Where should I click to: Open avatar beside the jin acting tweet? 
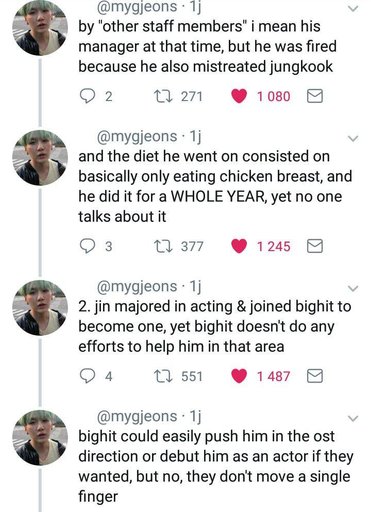tap(40, 308)
